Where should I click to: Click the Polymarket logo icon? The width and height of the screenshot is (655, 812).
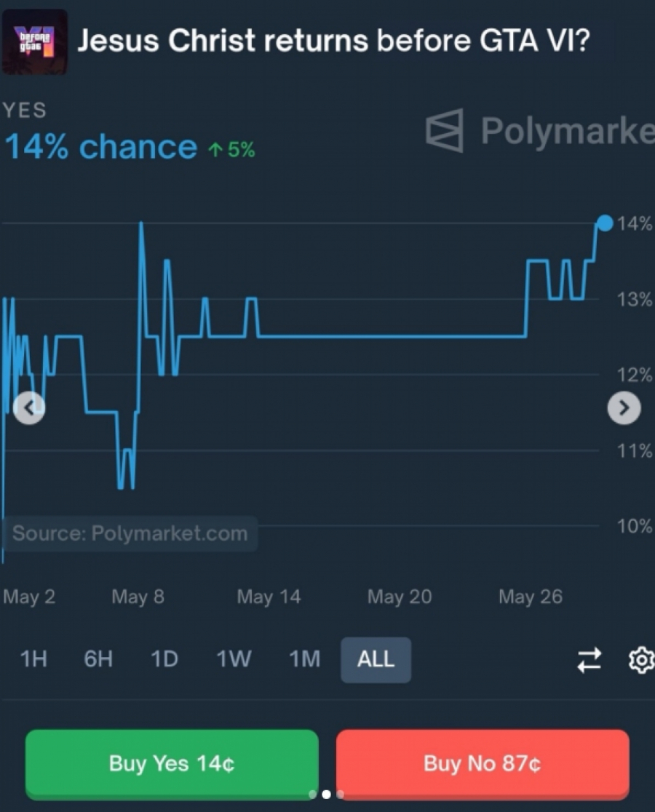(x=445, y=131)
